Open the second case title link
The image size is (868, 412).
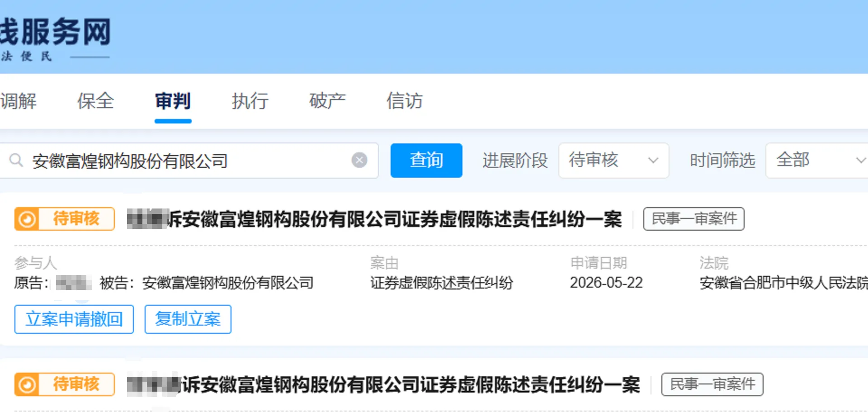click(x=383, y=385)
